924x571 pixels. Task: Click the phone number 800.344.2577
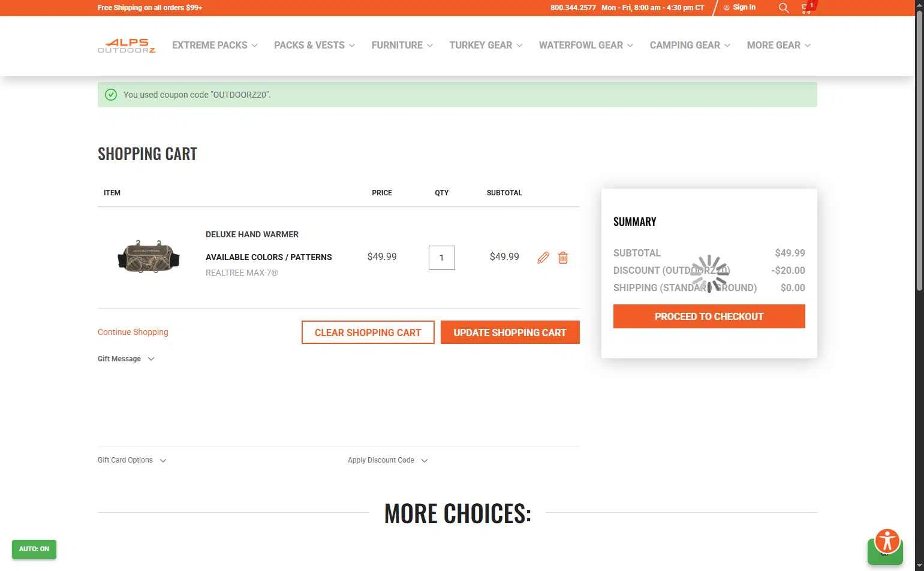click(573, 8)
